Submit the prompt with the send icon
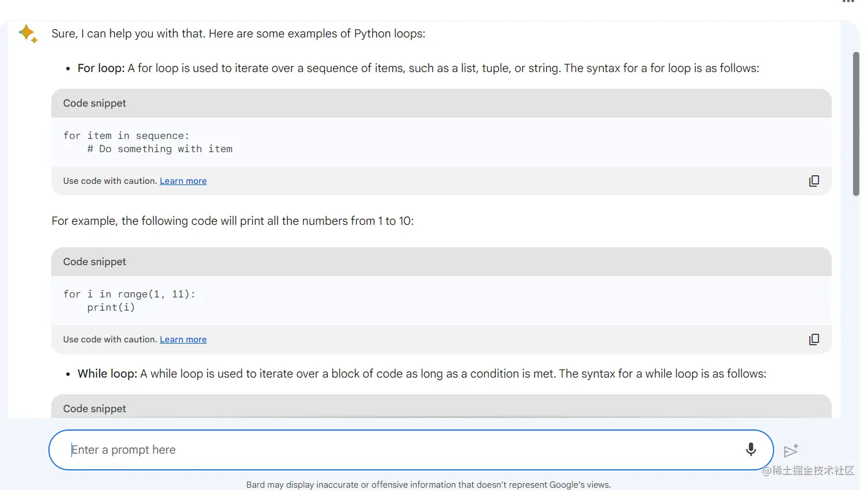This screenshot has height=490, width=868. tap(791, 450)
